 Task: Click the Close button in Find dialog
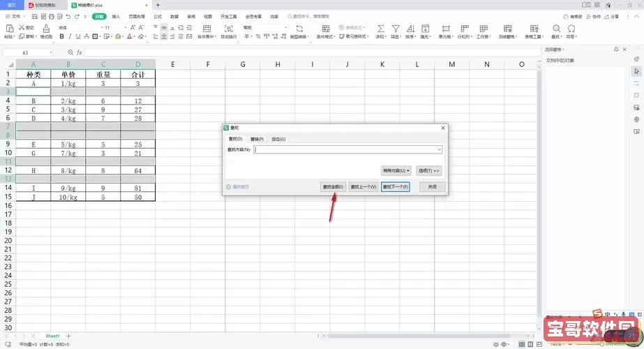[x=432, y=186]
